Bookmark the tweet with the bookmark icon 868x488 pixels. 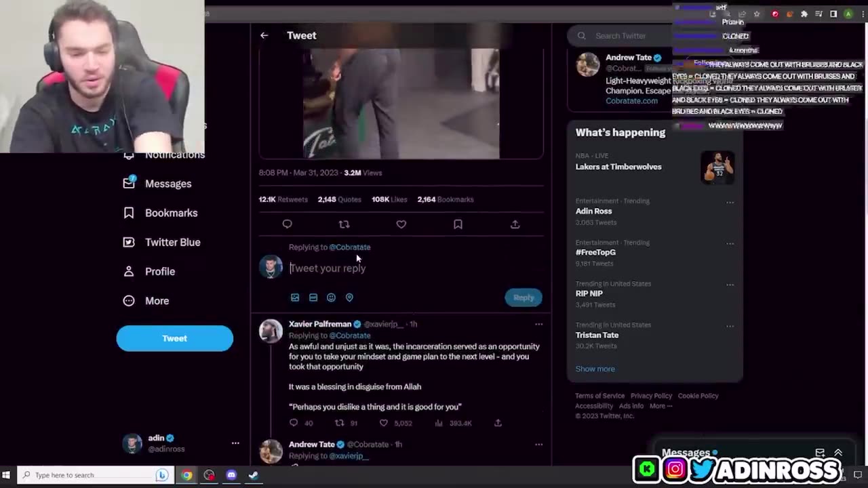point(458,224)
